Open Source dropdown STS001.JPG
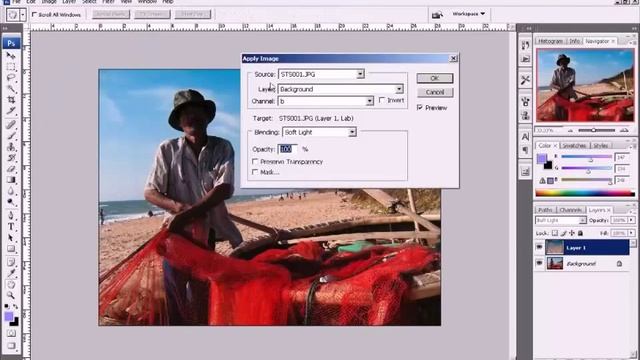Screen dimensions: 640x360 pos(321,74)
